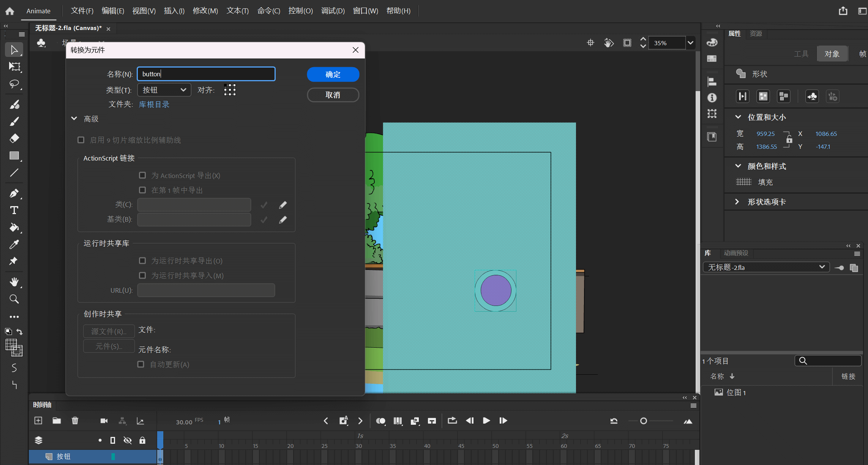Toggle lock all layers icon

tap(142, 440)
